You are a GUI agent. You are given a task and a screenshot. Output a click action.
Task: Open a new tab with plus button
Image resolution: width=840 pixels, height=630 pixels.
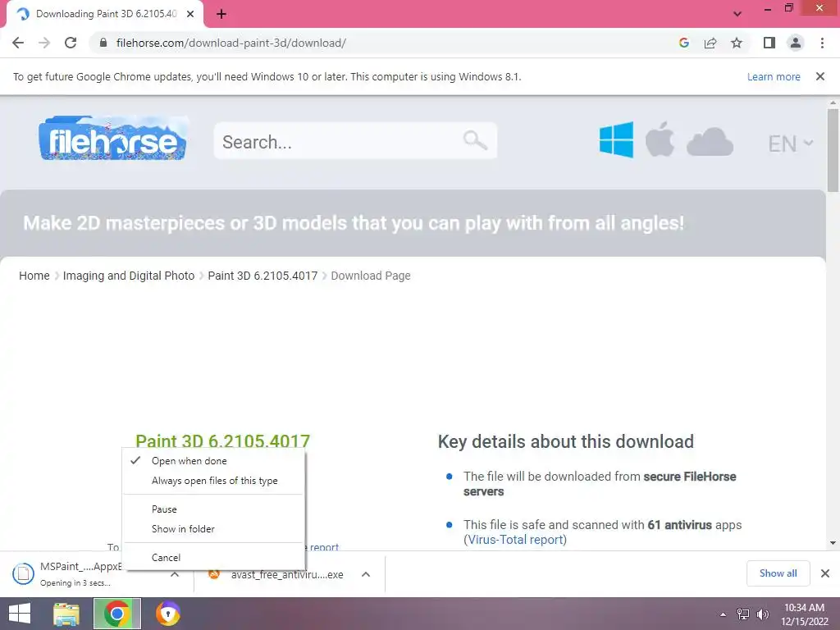tap(221, 14)
